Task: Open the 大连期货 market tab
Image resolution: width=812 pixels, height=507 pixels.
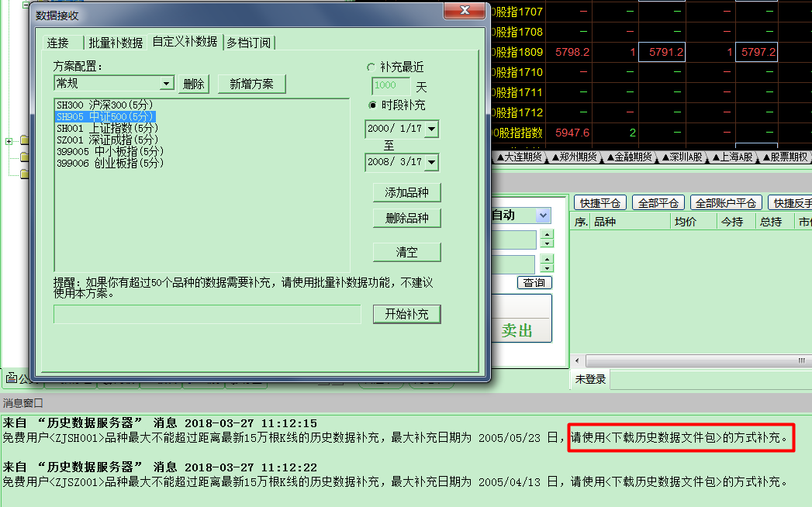Action: [520, 157]
